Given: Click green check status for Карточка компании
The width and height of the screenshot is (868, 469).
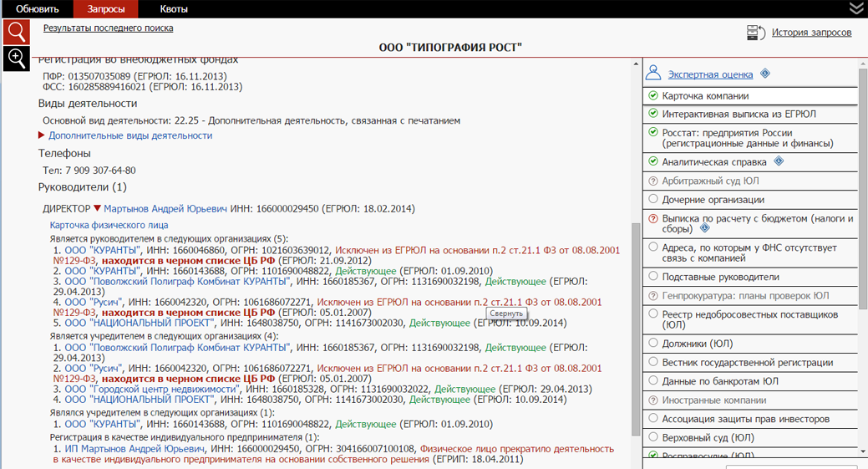Looking at the screenshot, I should pos(653,95).
